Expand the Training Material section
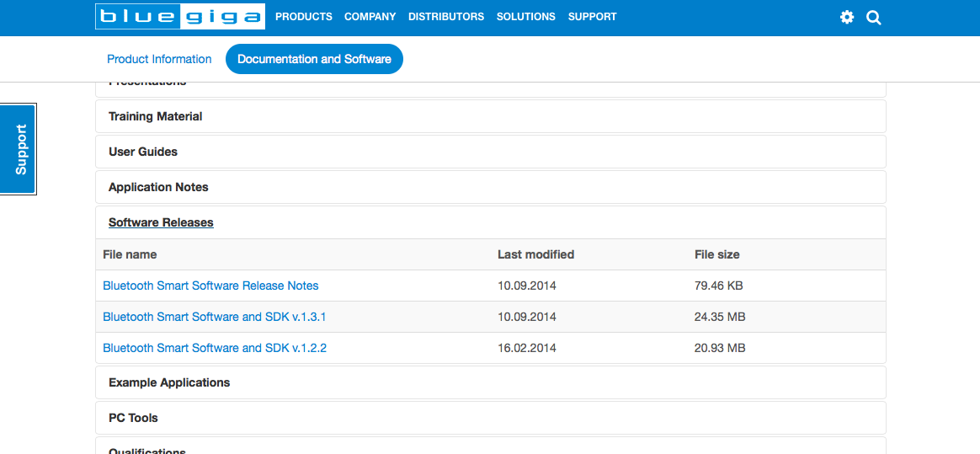 pyautogui.click(x=156, y=116)
